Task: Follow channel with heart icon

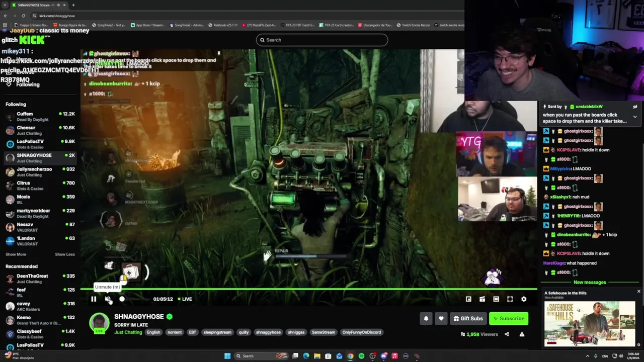Action: click(441, 318)
